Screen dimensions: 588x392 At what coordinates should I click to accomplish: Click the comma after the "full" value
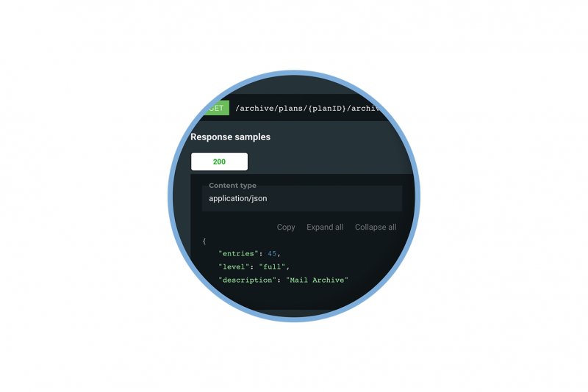(x=288, y=268)
